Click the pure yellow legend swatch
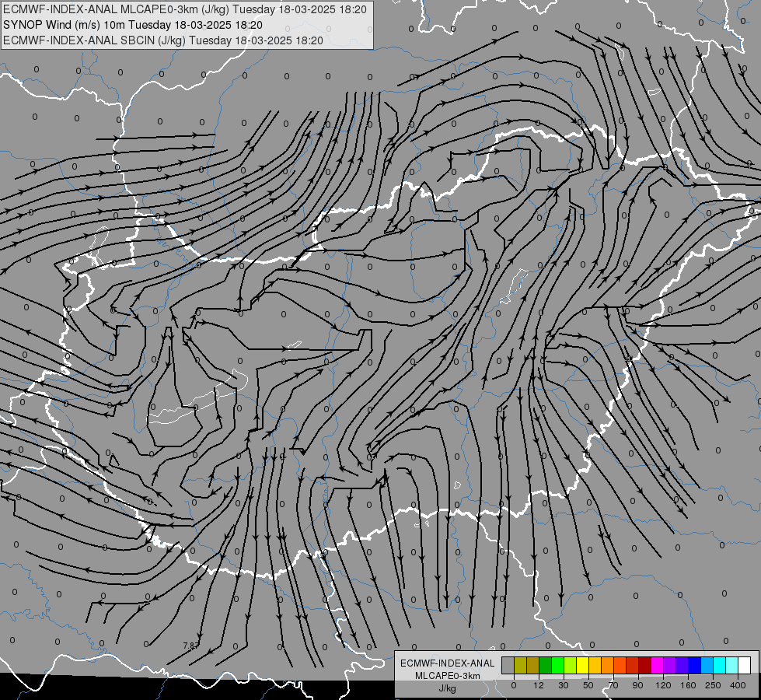This screenshot has width=761, height=700. point(582,666)
